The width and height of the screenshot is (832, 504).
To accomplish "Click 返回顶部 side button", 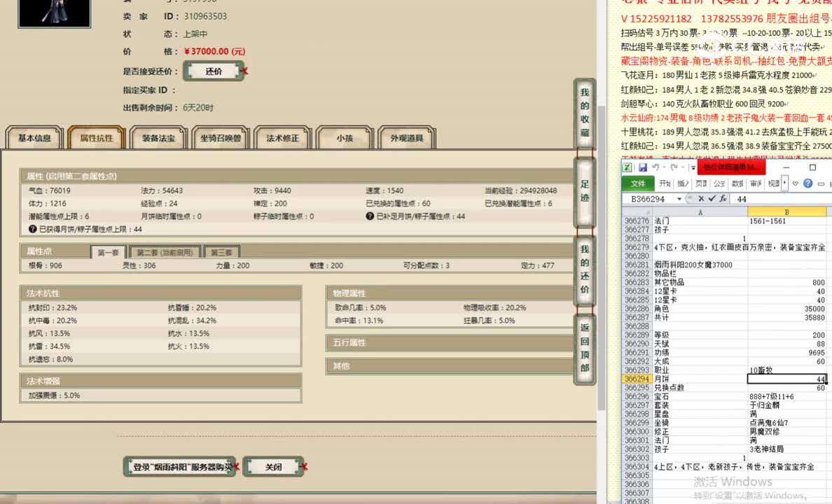I will click(585, 348).
